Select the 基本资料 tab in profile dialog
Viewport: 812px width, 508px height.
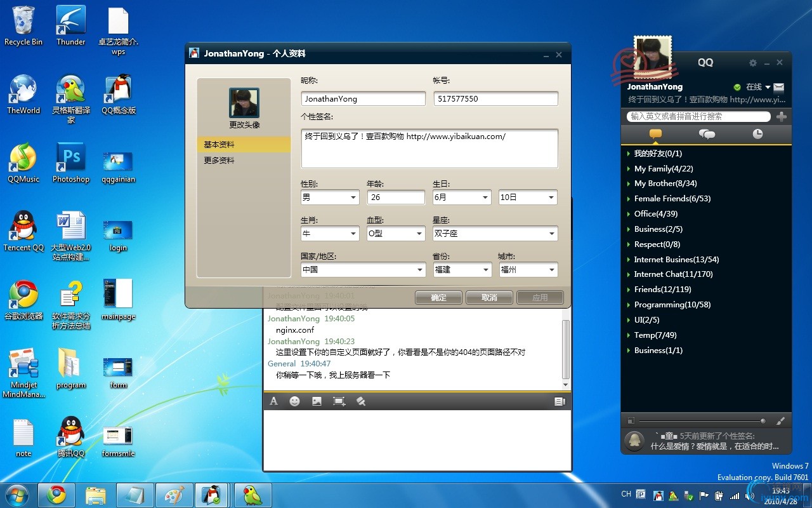244,145
